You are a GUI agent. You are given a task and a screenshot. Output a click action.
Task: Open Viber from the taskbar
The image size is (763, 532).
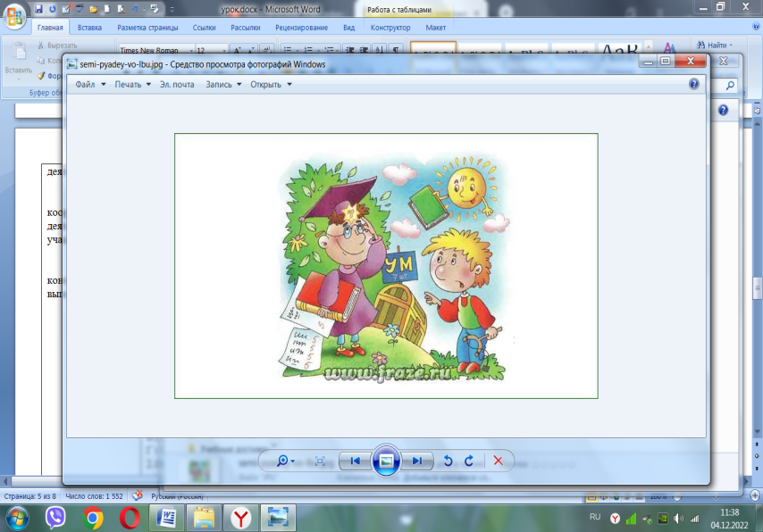(55, 518)
